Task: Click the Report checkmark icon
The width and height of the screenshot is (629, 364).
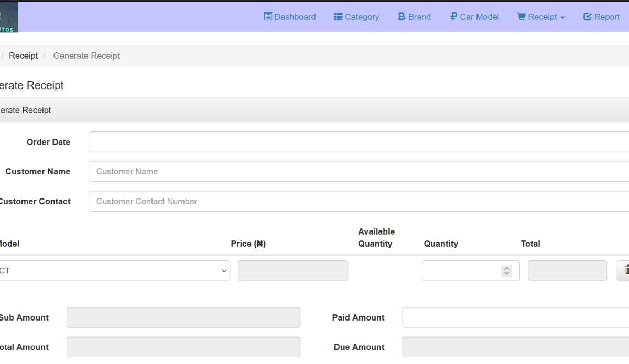Action: pos(588,17)
